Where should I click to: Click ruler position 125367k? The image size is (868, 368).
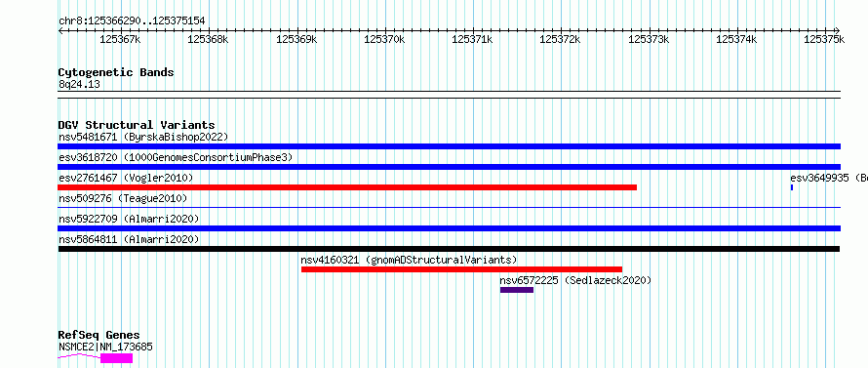click(120, 39)
